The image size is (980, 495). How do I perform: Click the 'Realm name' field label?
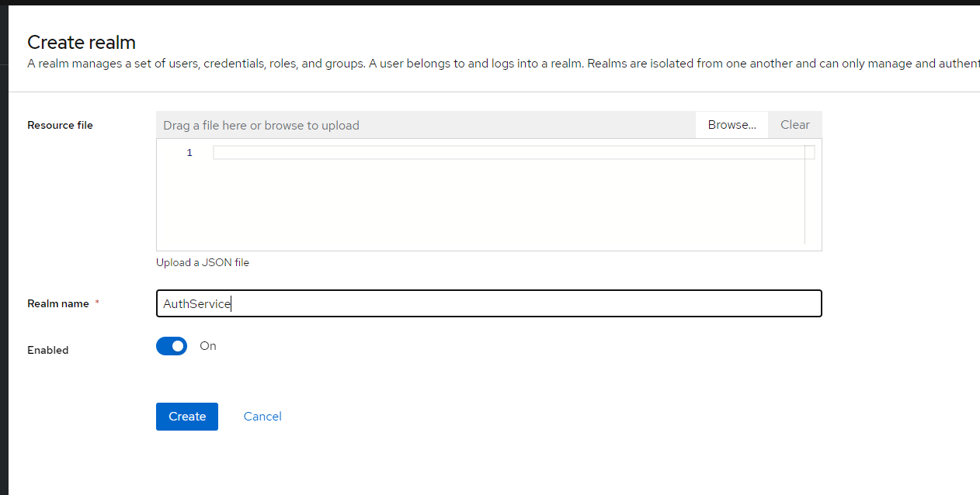pos(58,304)
